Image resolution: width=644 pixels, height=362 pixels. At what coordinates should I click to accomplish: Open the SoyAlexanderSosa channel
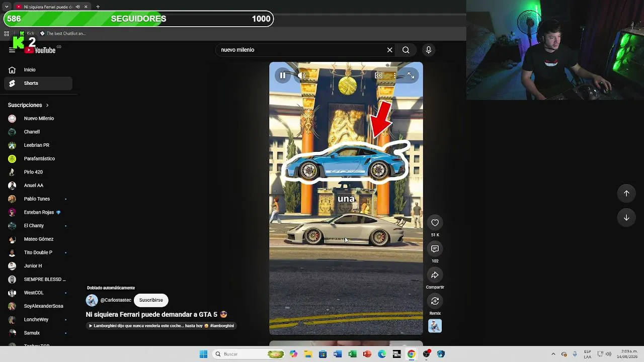[x=38, y=306]
